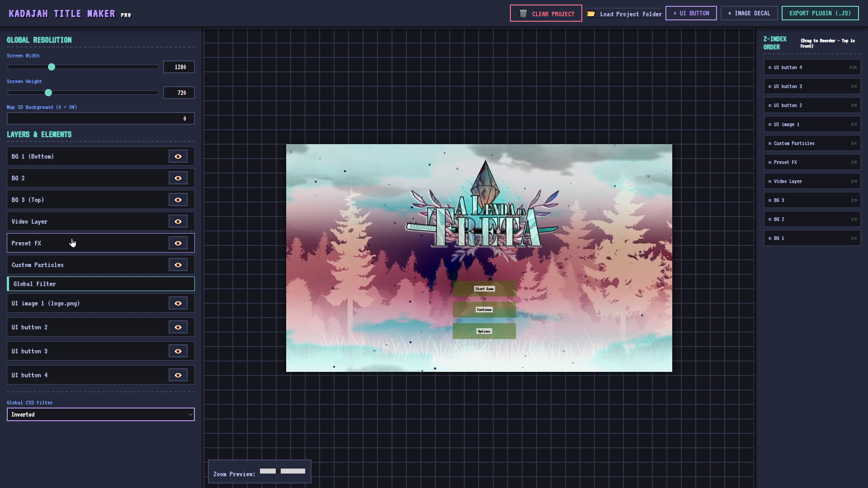868x488 pixels.
Task: Toggle Video Layer visibility eye
Action: click(x=178, y=221)
